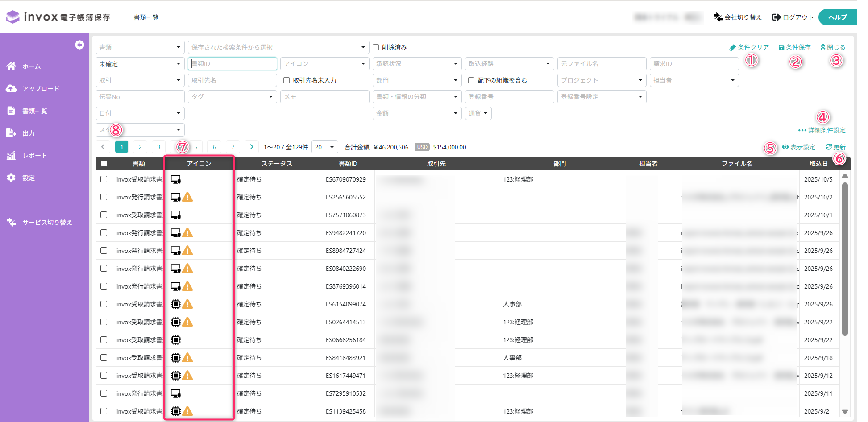Expand the 承認状況 dropdown

point(416,64)
